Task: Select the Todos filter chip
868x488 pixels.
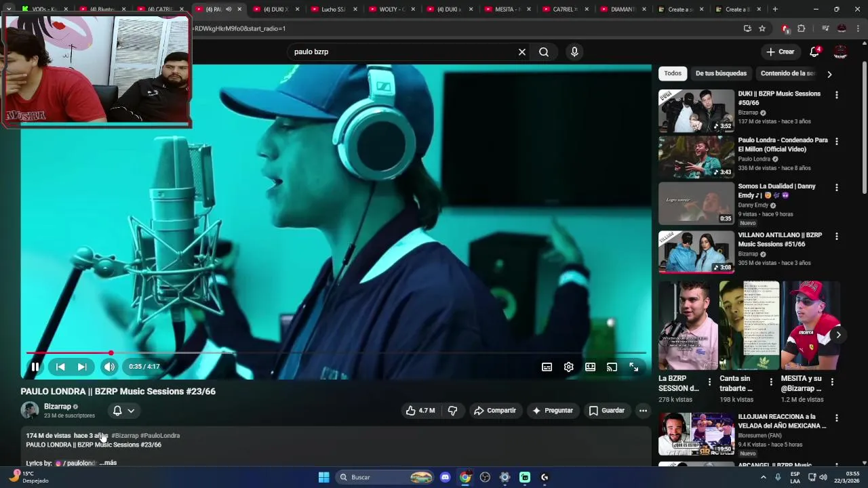Action: point(673,73)
